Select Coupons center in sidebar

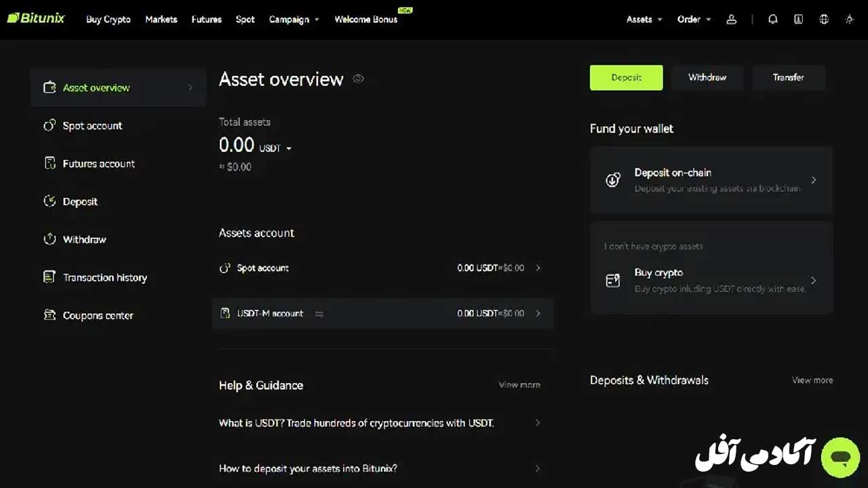tap(98, 315)
